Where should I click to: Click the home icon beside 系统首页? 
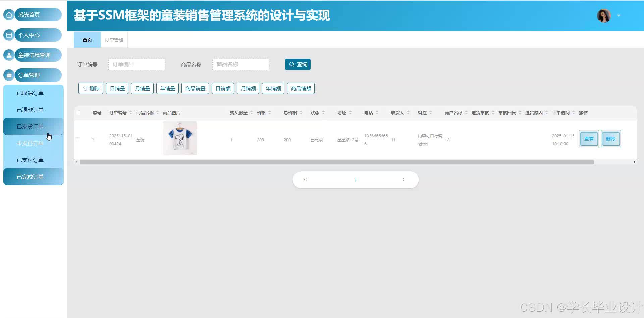click(9, 15)
